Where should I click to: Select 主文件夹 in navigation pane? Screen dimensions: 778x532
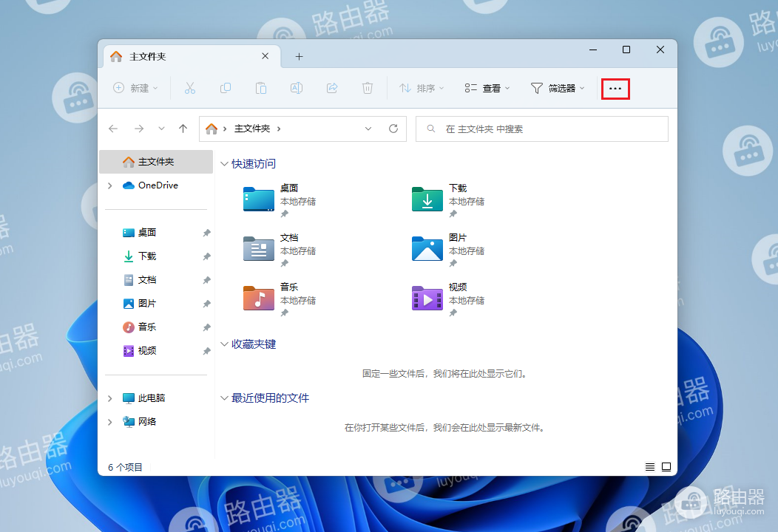(156, 162)
